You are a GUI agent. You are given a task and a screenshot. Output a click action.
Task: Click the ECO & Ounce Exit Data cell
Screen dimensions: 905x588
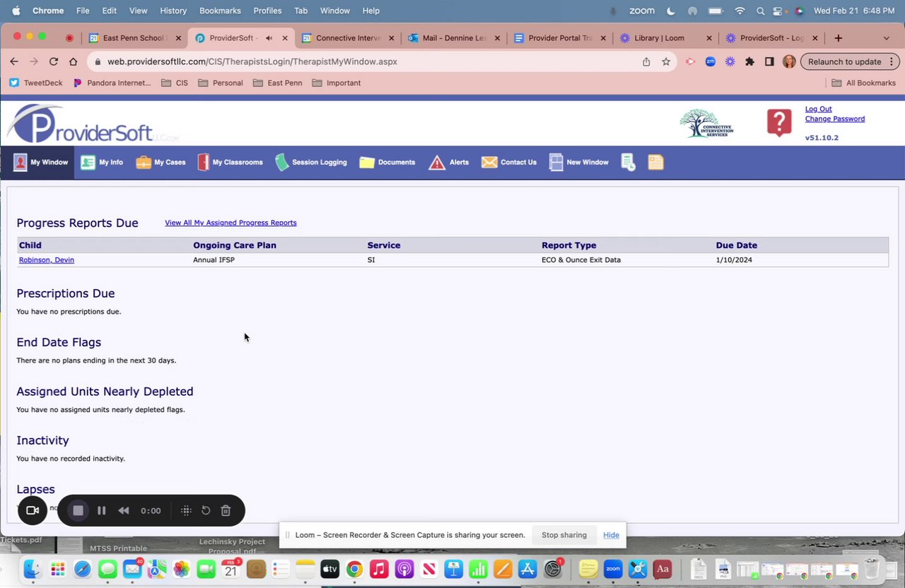point(581,260)
